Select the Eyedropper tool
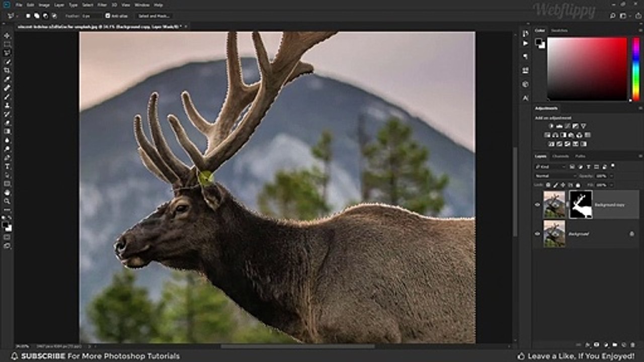 [x=7, y=79]
